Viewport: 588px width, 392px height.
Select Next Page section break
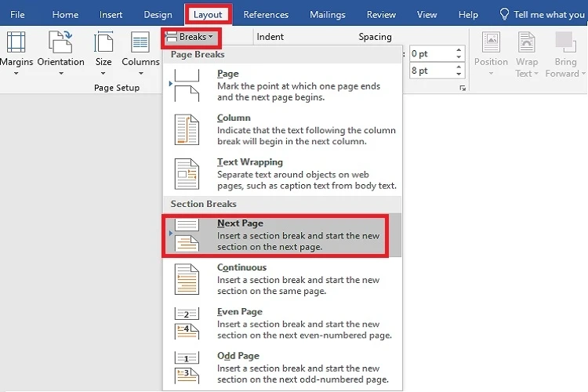[x=282, y=234]
